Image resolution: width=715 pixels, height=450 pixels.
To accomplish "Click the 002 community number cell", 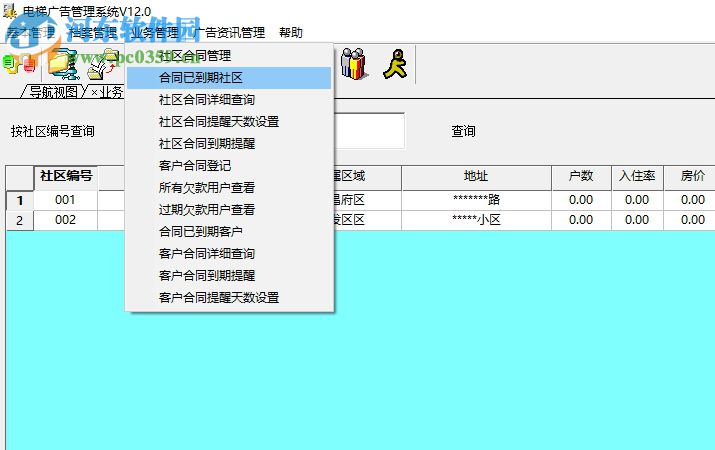I will [x=65, y=220].
